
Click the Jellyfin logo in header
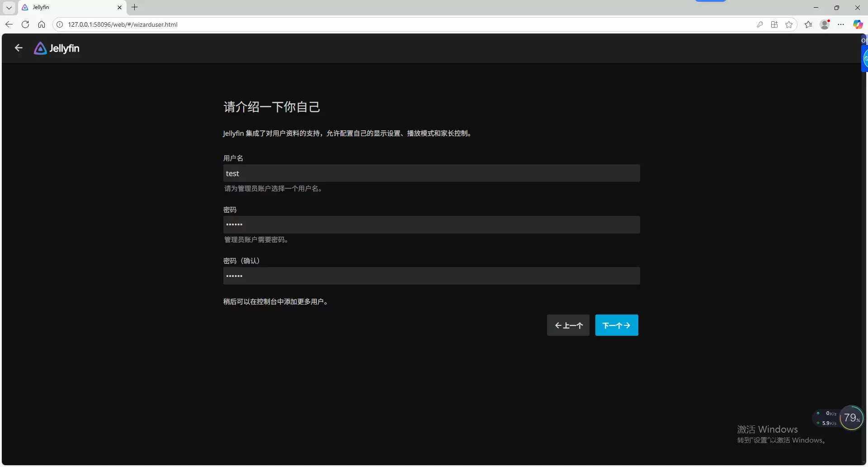57,48
